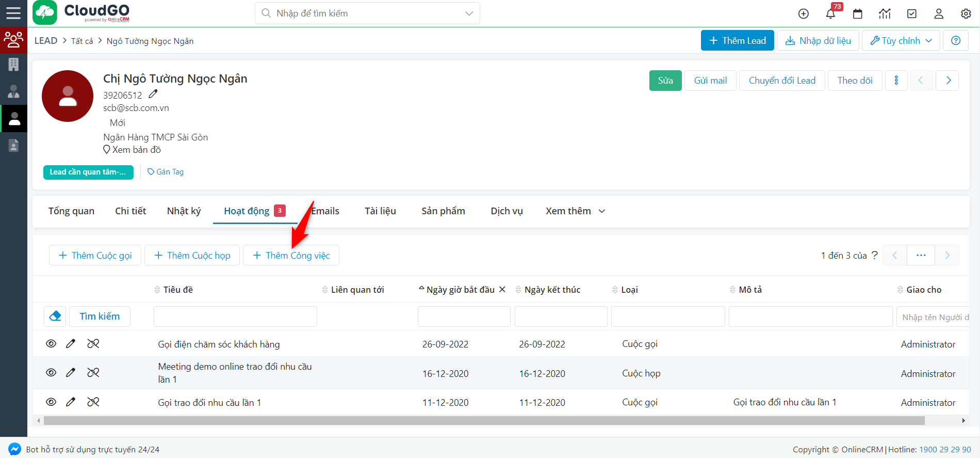Select the Leads group sidebar icon

(13, 40)
